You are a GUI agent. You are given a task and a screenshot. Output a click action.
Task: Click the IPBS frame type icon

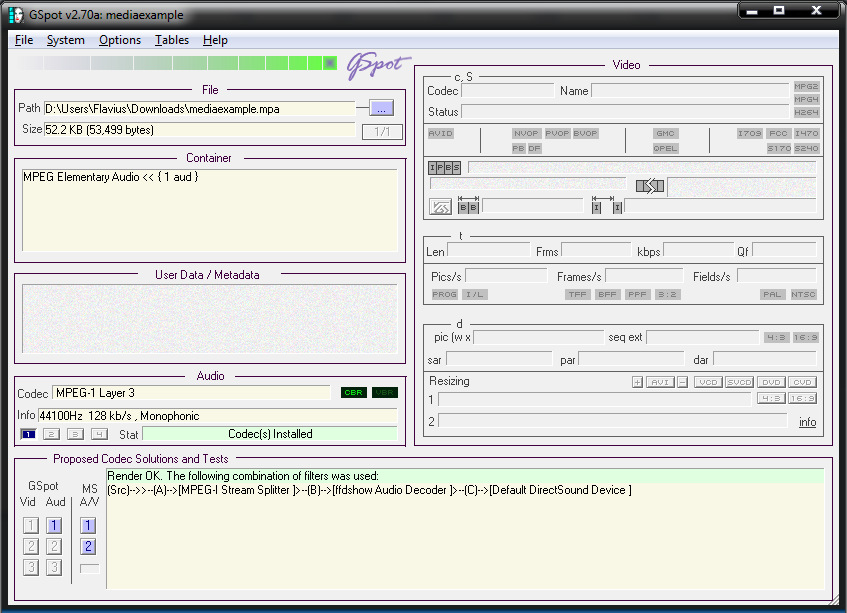(x=445, y=167)
